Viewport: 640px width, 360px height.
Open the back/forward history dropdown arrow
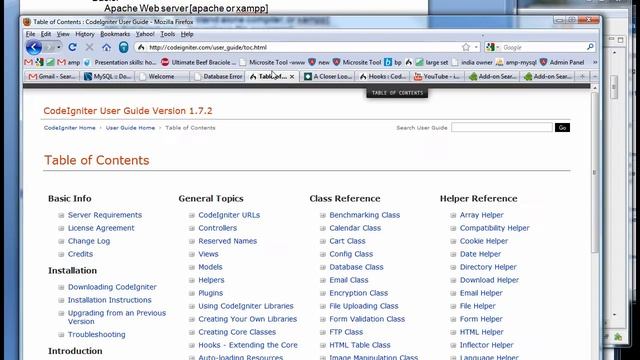click(59, 47)
